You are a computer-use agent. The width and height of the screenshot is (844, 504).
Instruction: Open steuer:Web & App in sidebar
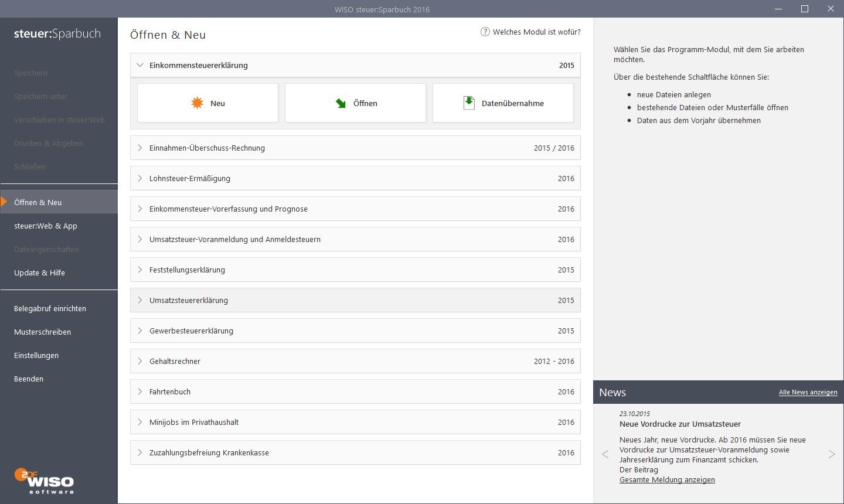pos(46,226)
